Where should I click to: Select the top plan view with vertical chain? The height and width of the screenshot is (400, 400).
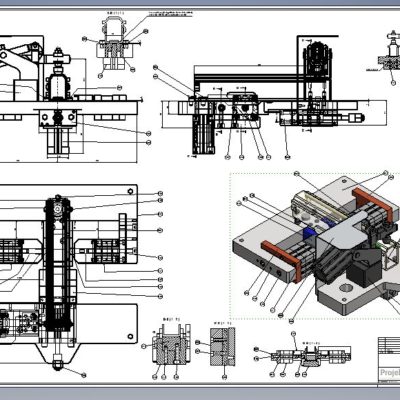point(69,277)
